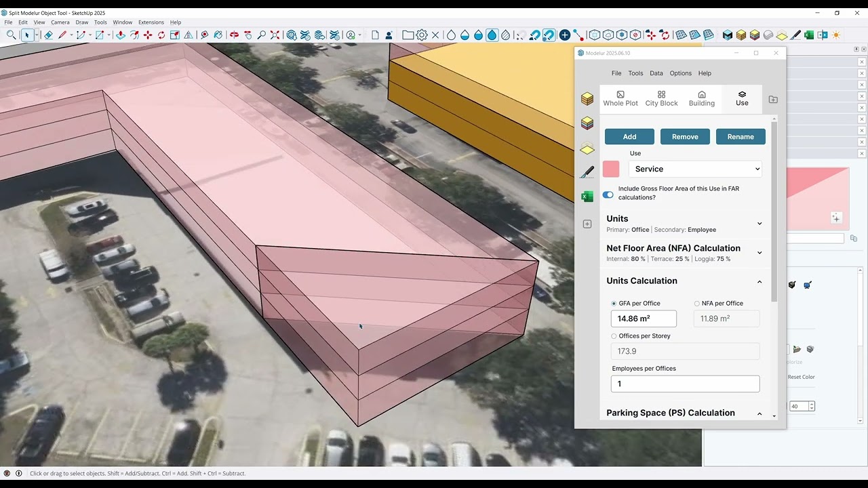This screenshot has width=868, height=488.
Task: Click the plus-box icon in Modelur sidebar
Action: click(587, 224)
